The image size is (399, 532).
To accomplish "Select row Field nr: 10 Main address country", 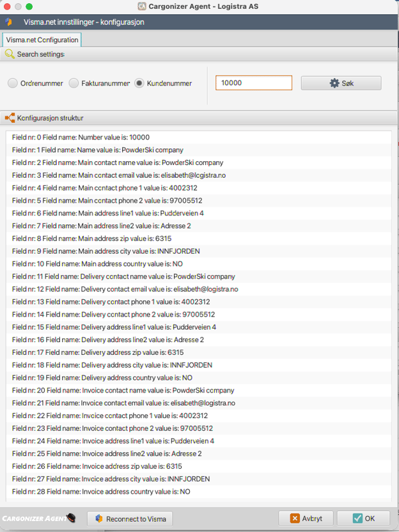I will click(x=199, y=264).
